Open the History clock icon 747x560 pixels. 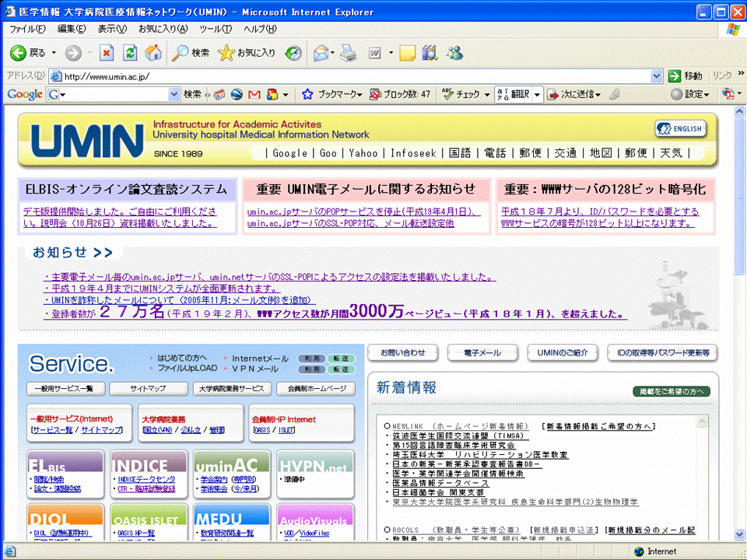[293, 53]
